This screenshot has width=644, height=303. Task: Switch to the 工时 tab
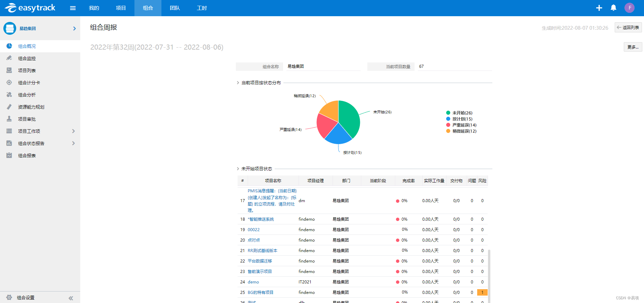coord(202,8)
